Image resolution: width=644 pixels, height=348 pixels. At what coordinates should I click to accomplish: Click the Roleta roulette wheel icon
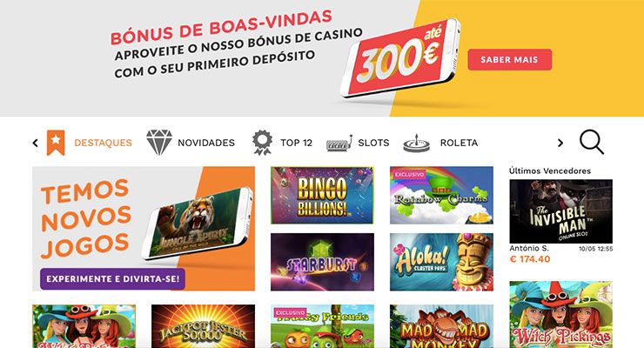pyautogui.click(x=417, y=144)
